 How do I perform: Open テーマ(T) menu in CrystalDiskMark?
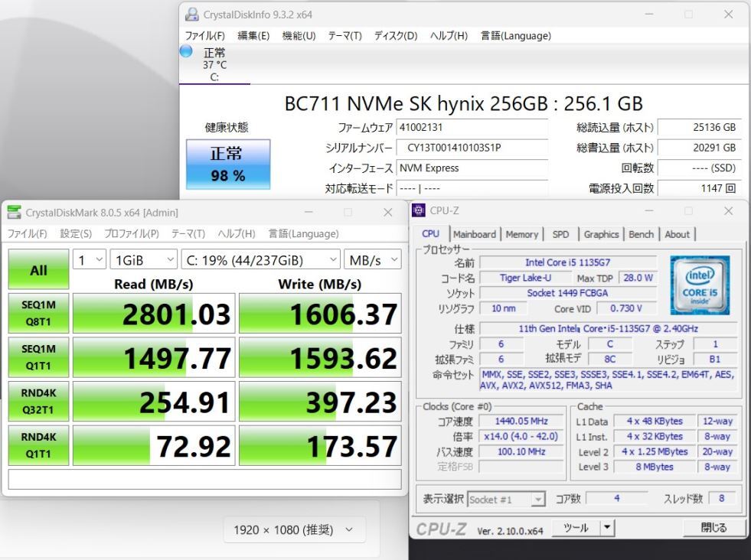pos(188,233)
